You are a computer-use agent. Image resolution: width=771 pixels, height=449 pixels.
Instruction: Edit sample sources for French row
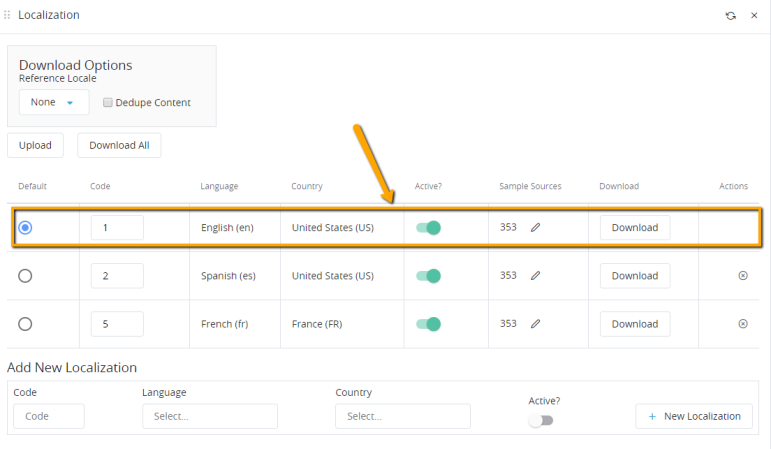tap(535, 324)
